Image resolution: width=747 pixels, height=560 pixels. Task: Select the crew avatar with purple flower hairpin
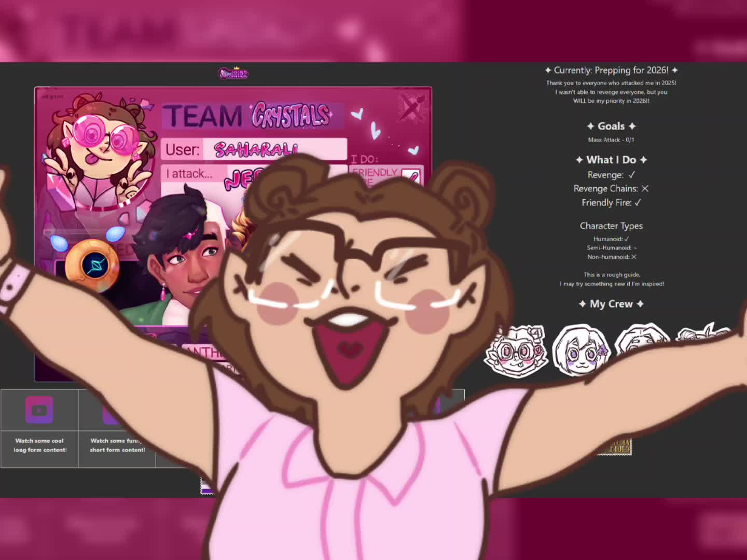pyautogui.click(x=582, y=349)
